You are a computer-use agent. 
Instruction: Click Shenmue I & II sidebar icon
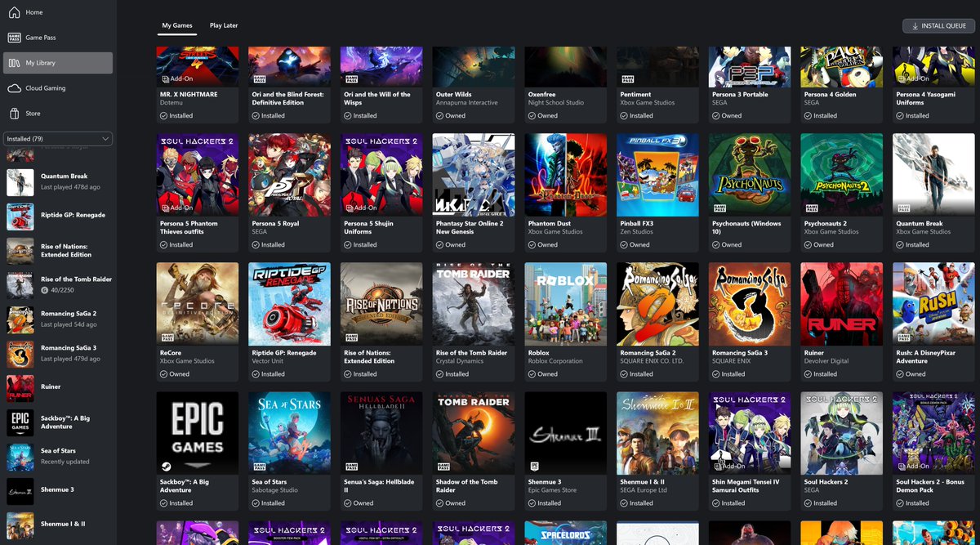point(20,525)
